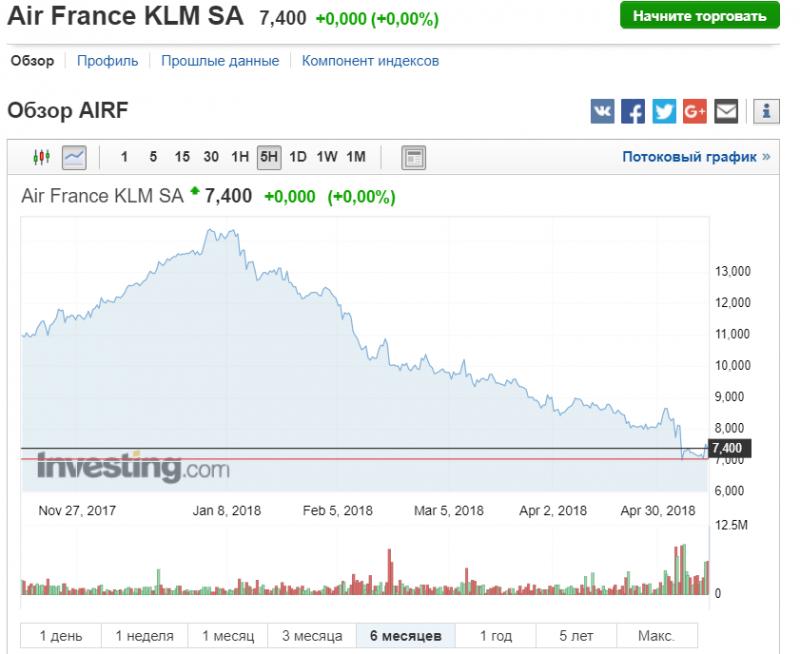Open the Прошлые данные tab
This screenshot has height=654, width=800.
[x=220, y=61]
